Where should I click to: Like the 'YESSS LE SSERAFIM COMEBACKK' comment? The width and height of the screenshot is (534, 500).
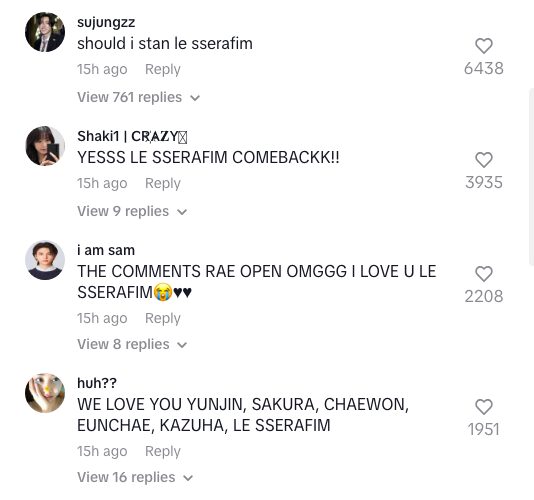click(484, 160)
